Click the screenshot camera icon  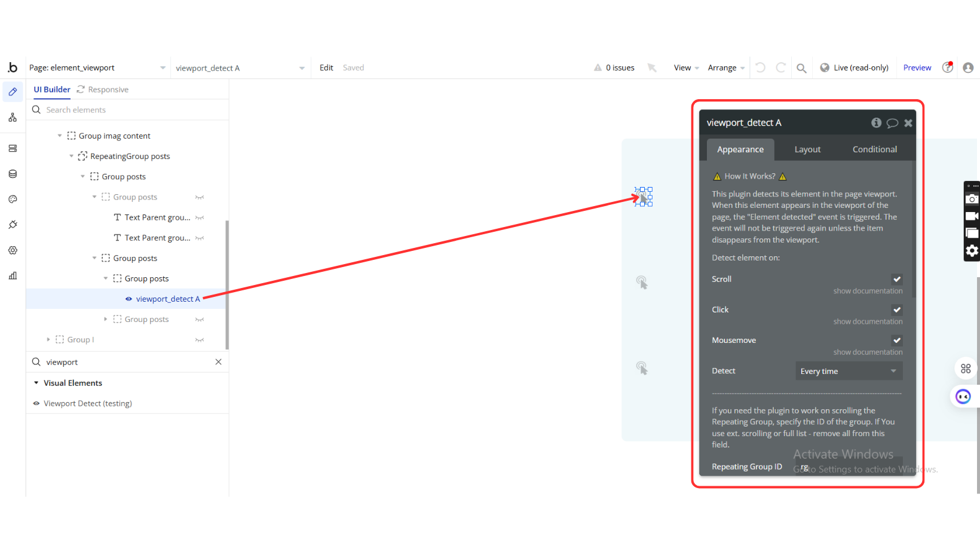(x=972, y=199)
